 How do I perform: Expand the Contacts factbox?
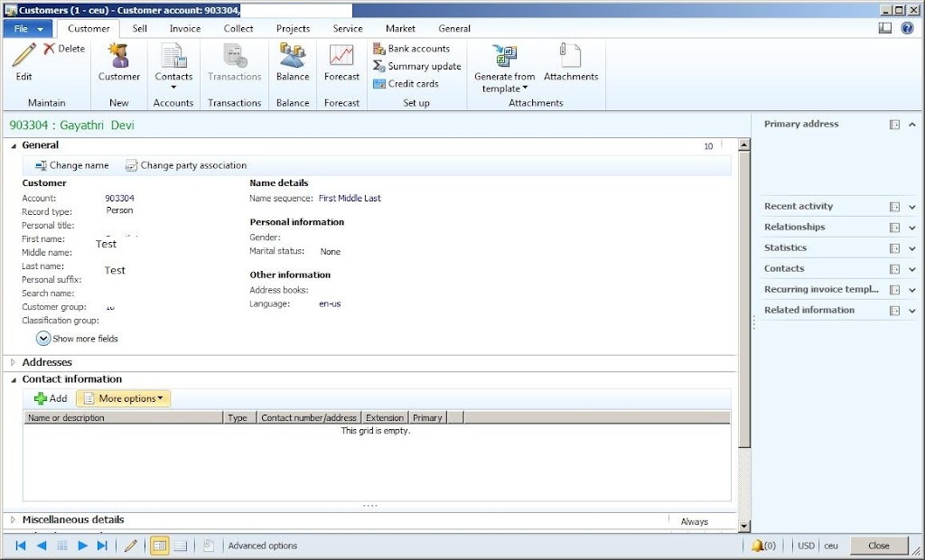(912, 269)
